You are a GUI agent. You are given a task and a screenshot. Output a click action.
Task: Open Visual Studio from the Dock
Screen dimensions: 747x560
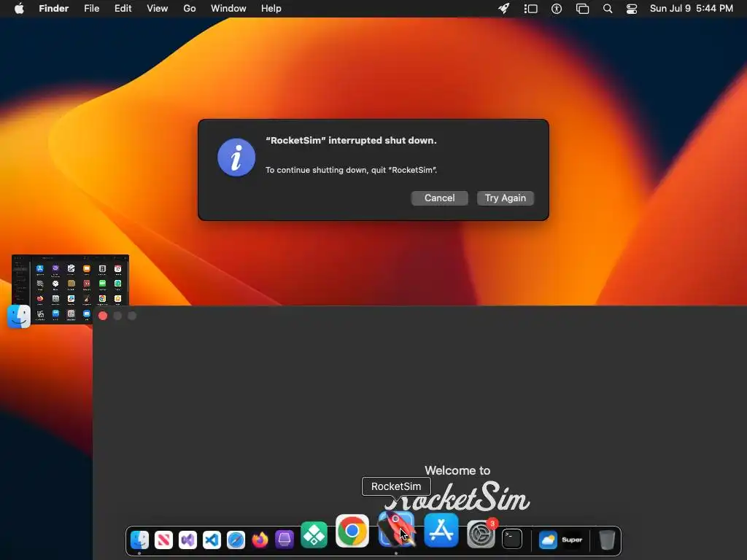[x=187, y=540]
